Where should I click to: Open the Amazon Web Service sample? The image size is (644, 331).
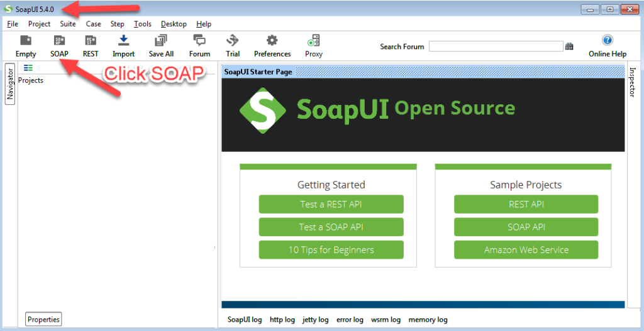pos(526,250)
